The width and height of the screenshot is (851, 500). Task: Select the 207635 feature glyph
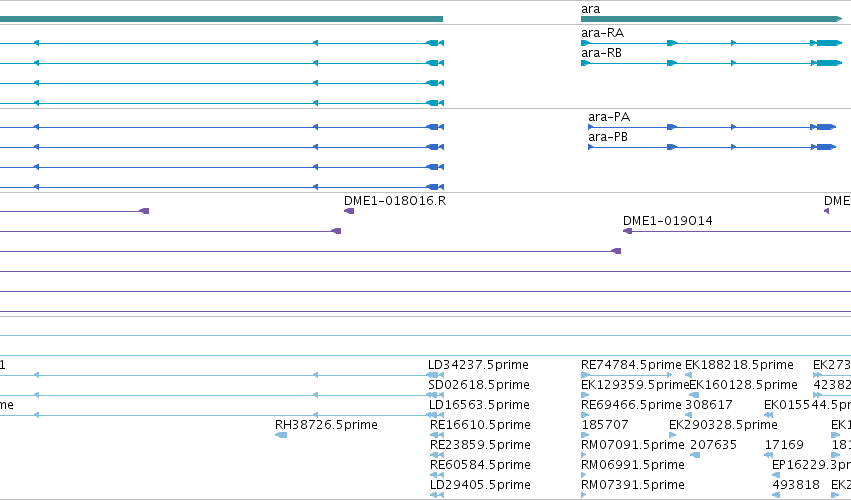tap(695, 455)
